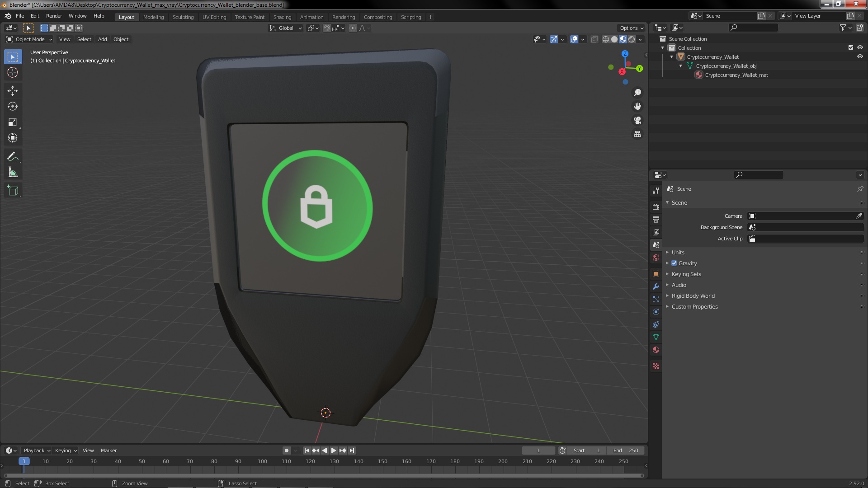Screen dimensions: 868x488
Task: Switch to the Modeling workspace tab
Action: click(153, 17)
